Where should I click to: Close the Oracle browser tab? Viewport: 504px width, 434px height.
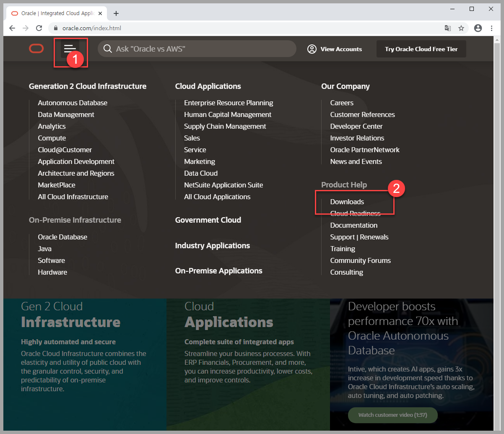(100, 13)
